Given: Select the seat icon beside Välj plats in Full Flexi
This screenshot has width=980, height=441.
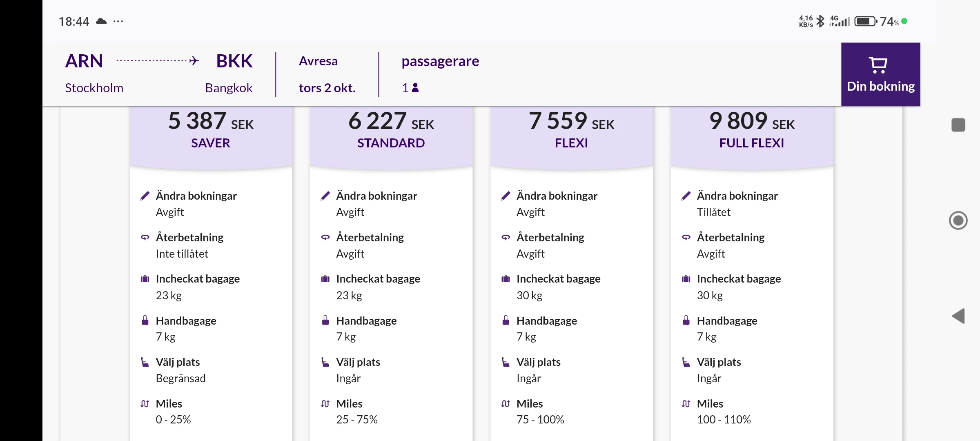Looking at the screenshot, I should [686, 362].
